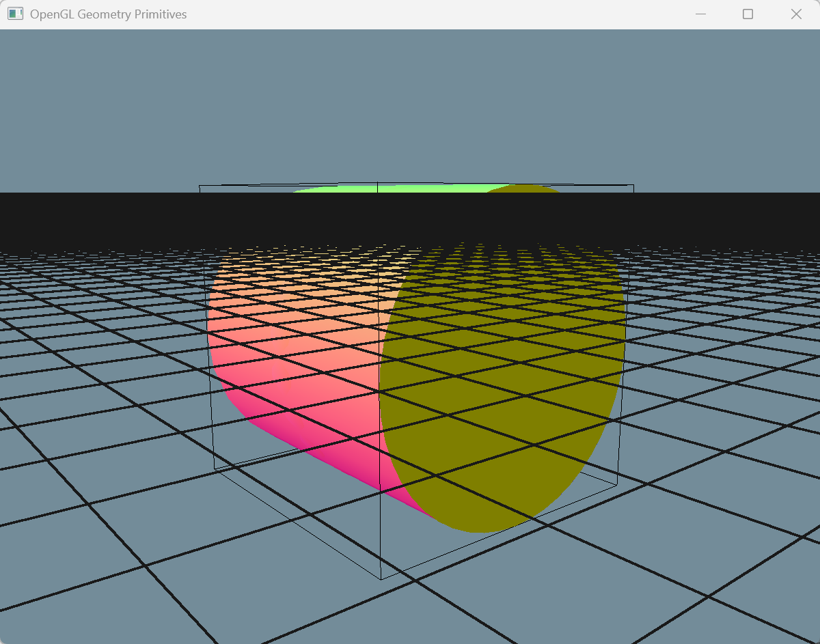Click the blue-gray sky above the black band
The width and height of the screenshot is (820, 644).
(x=410, y=102)
